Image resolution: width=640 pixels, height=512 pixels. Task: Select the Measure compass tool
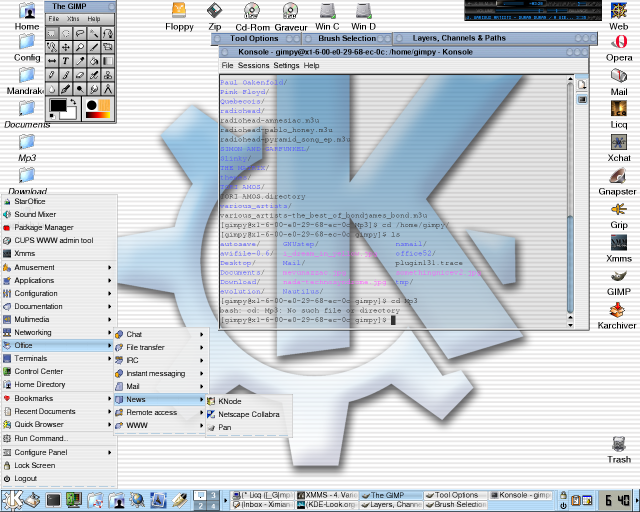108,89
